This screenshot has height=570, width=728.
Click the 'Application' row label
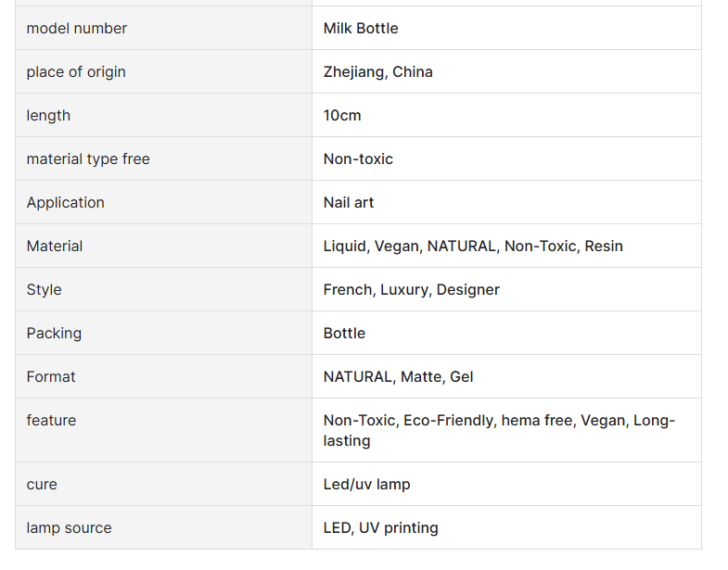pyautogui.click(x=66, y=203)
